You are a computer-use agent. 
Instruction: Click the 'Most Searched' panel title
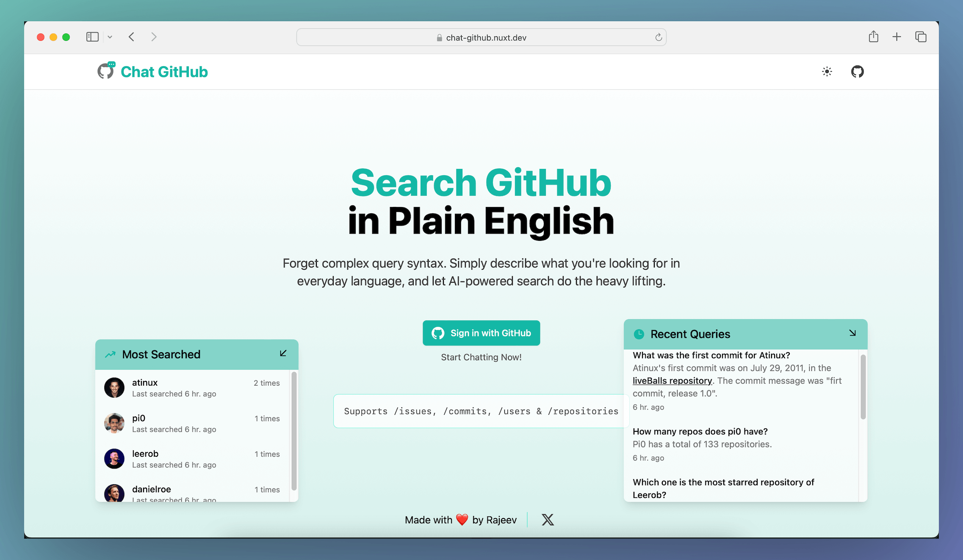pos(161,354)
